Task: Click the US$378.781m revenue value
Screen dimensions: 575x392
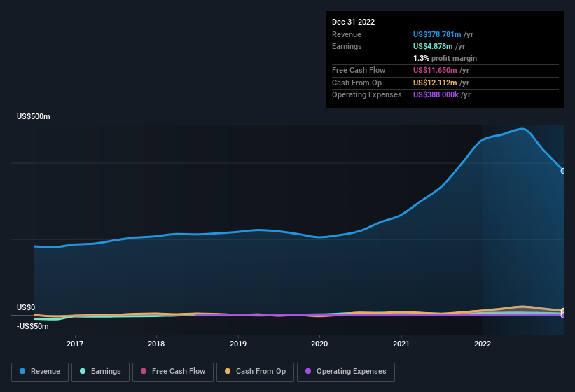Action: click(437, 34)
